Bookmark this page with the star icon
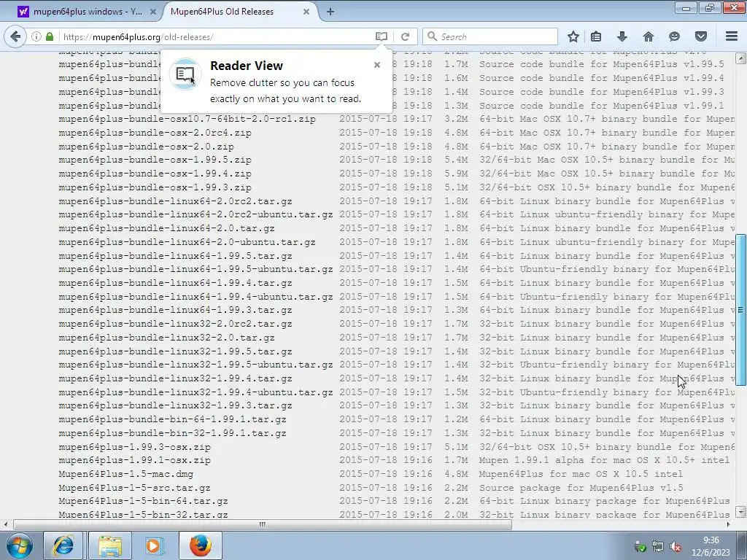This screenshot has height=560, width=747. pos(573,36)
